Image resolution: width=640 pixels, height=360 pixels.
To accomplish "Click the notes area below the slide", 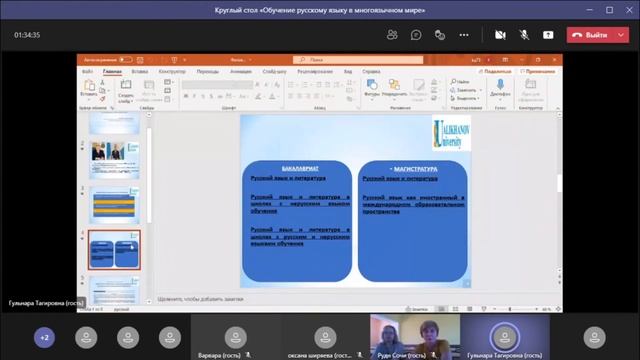I will pos(355,299).
